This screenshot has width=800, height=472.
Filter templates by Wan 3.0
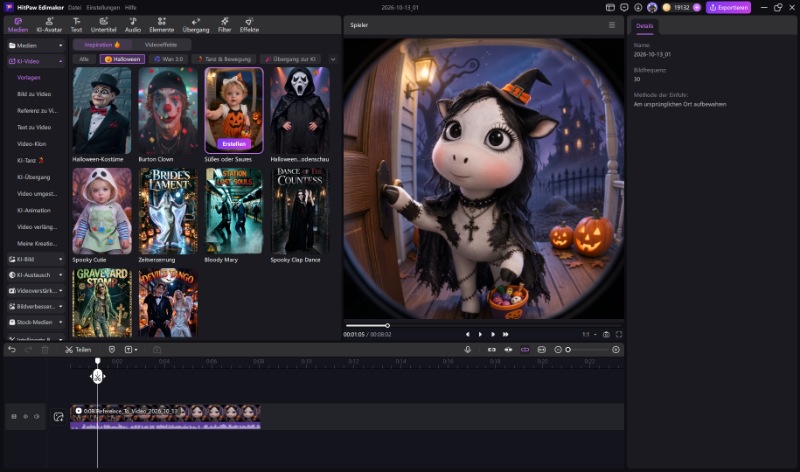point(168,59)
